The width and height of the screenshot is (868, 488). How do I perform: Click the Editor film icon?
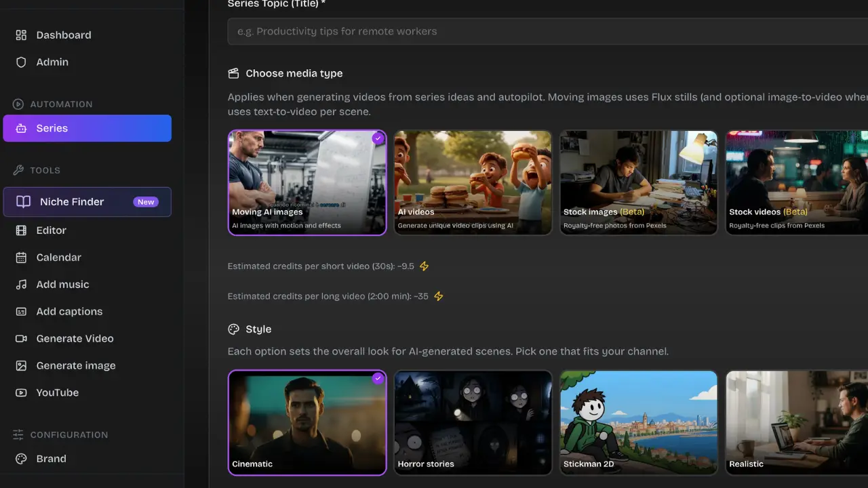click(21, 230)
